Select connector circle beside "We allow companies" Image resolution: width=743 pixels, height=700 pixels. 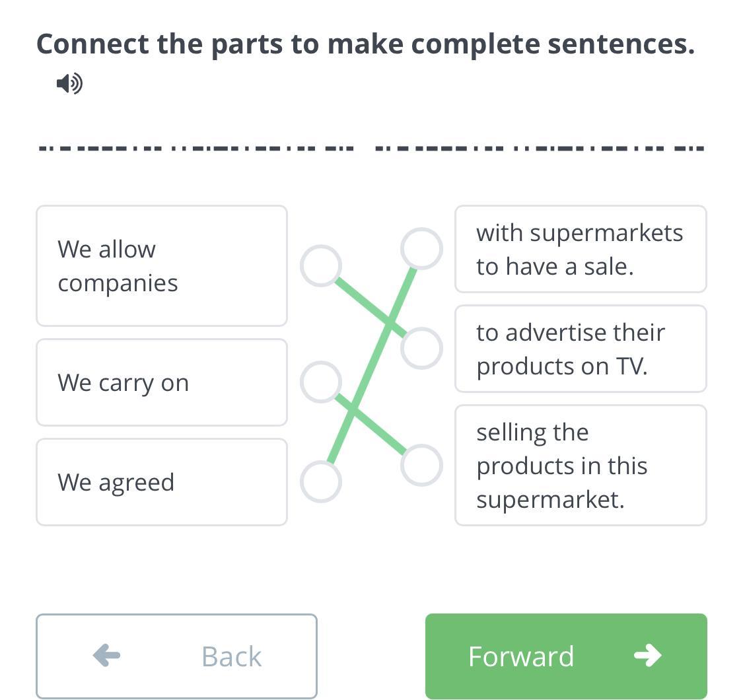pyautogui.click(x=321, y=266)
